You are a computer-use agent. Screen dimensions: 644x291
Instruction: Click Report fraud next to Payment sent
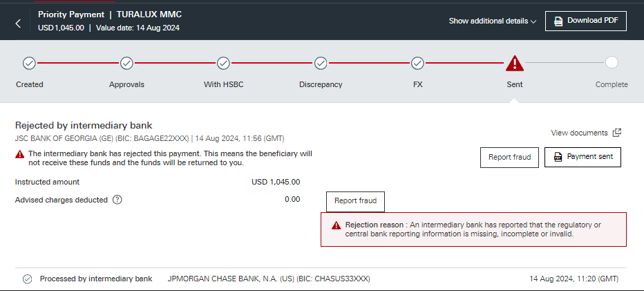[509, 158]
